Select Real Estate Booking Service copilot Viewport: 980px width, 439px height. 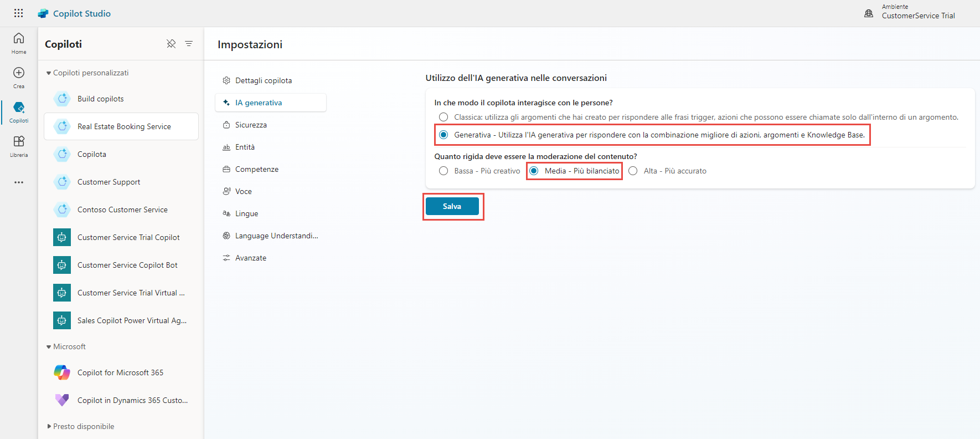click(x=121, y=126)
